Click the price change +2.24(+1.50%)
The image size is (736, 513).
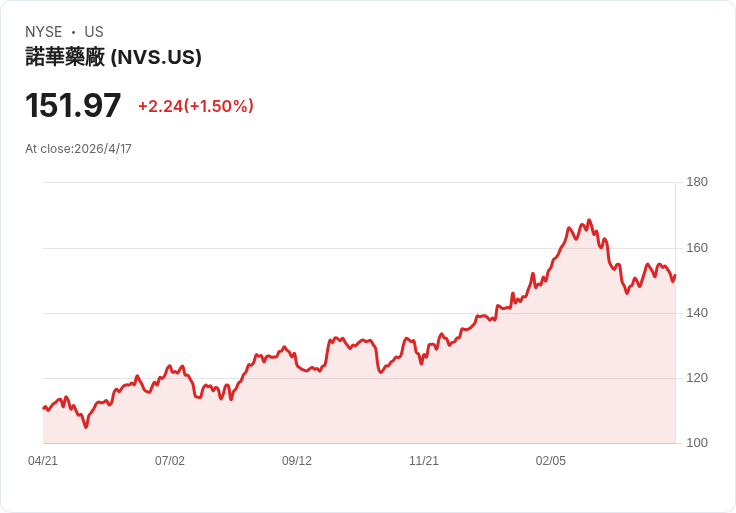pyautogui.click(x=196, y=106)
